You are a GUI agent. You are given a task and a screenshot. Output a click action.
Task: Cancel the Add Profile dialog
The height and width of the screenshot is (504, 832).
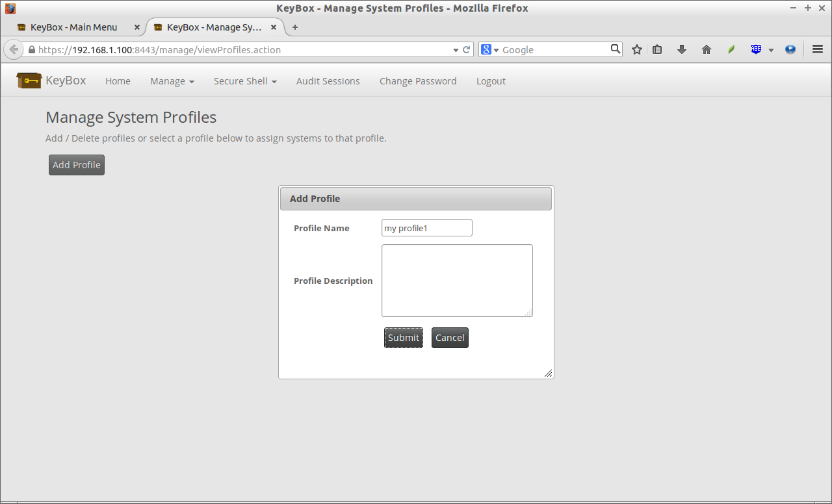pos(450,338)
